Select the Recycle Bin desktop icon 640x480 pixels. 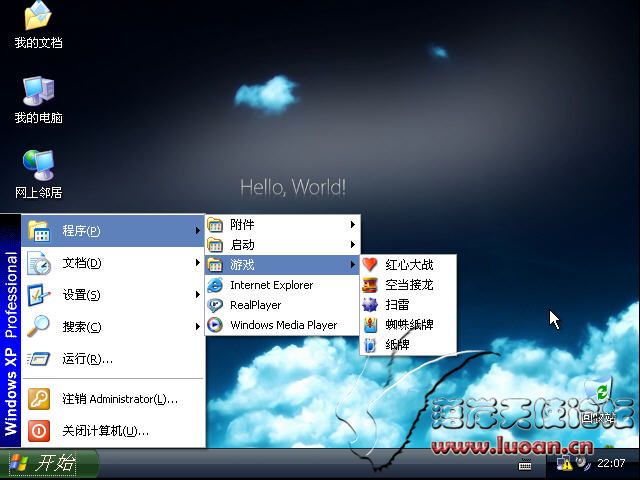[598, 399]
